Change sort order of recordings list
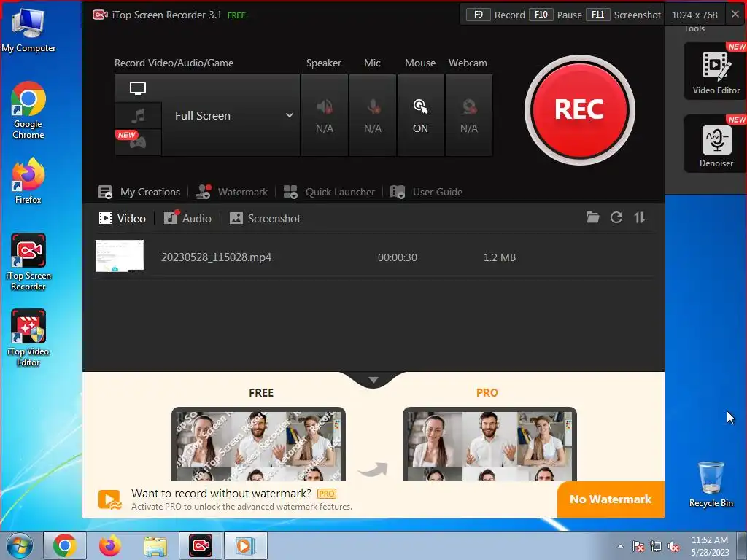 tap(639, 217)
